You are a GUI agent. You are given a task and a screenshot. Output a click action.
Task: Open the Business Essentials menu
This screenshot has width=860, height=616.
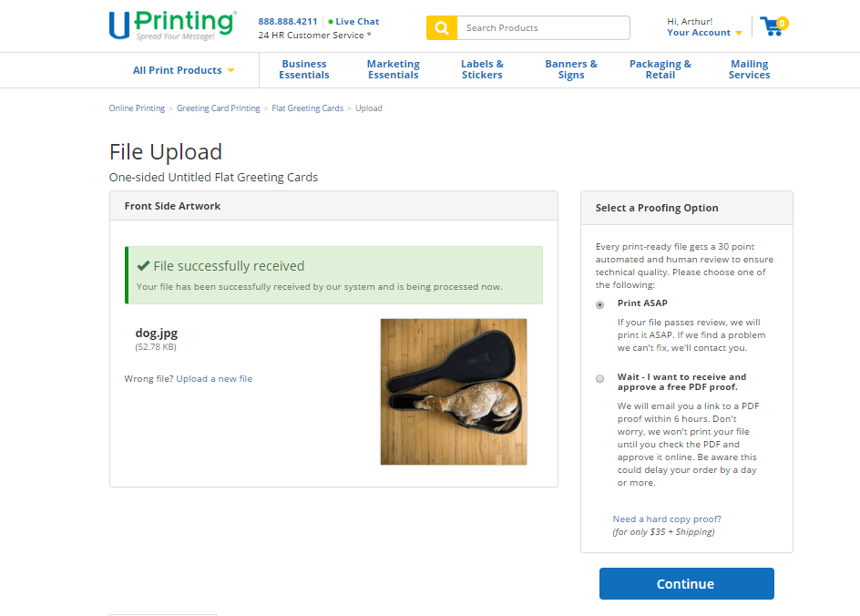click(304, 69)
